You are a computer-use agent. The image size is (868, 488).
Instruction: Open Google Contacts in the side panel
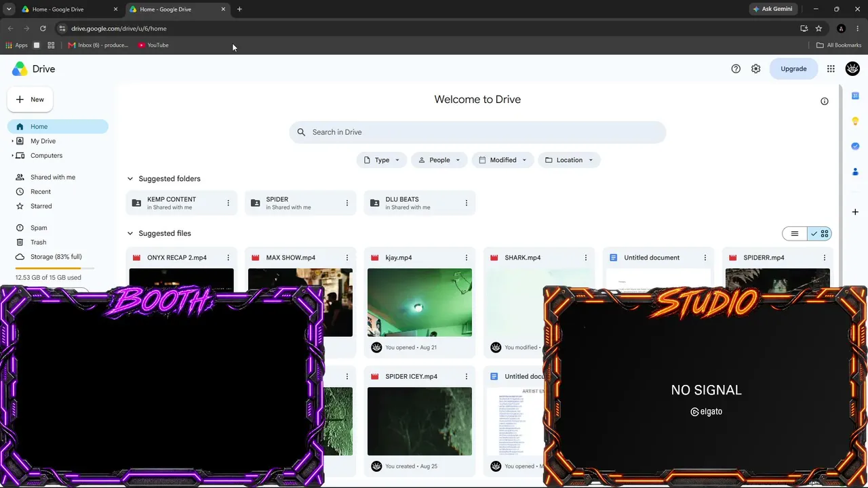(855, 171)
